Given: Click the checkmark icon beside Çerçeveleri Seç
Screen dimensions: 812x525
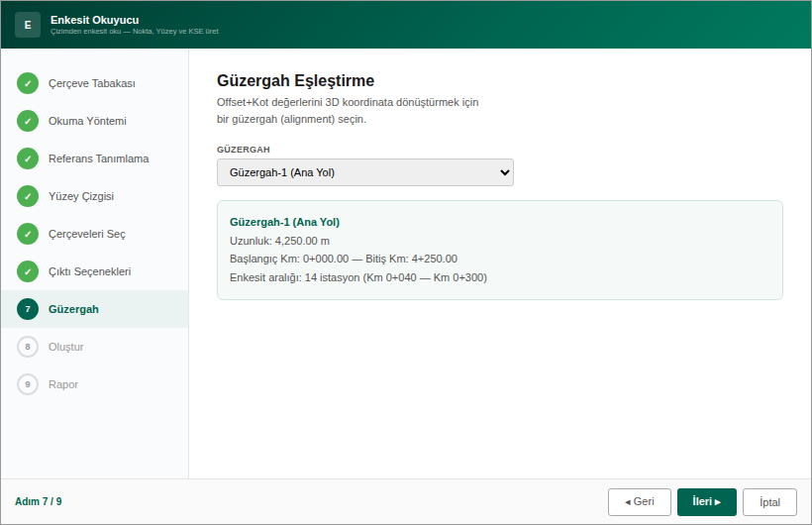Looking at the screenshot, I should coord(28,234).
